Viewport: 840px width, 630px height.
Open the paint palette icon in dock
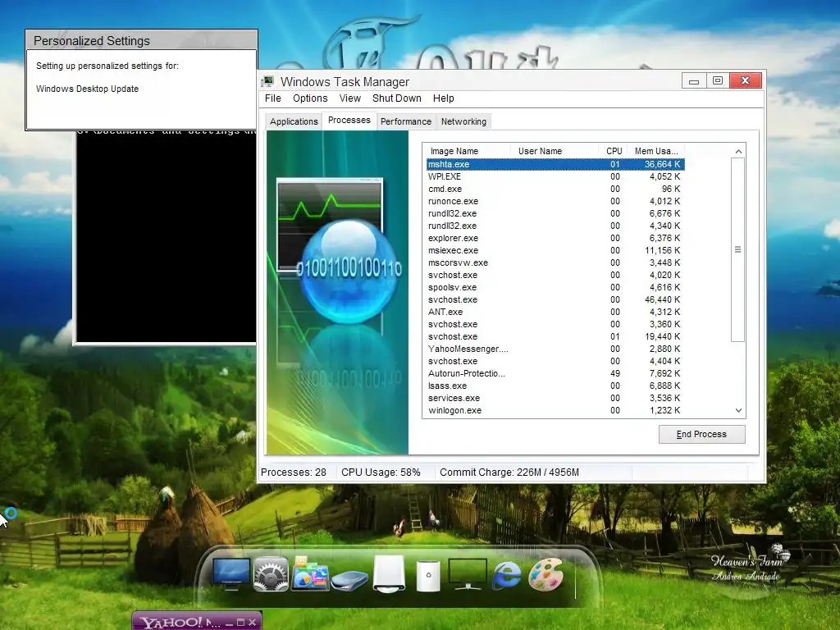(x=546, y=573)
